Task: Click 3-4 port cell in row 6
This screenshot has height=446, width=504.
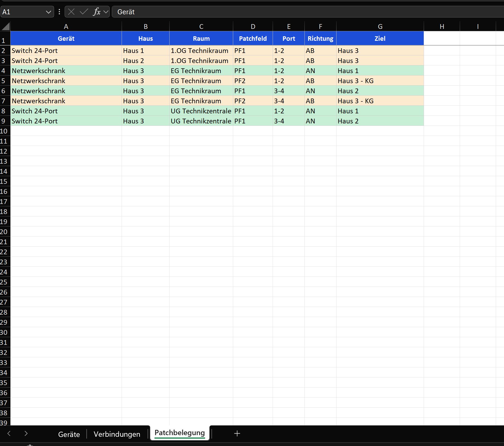Action: tap(289, 91)
